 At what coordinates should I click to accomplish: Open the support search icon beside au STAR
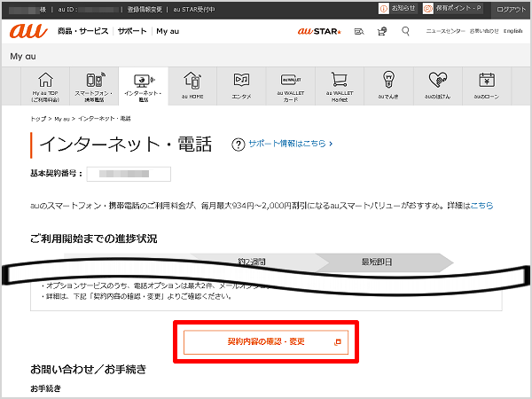(x=359, y=31)
